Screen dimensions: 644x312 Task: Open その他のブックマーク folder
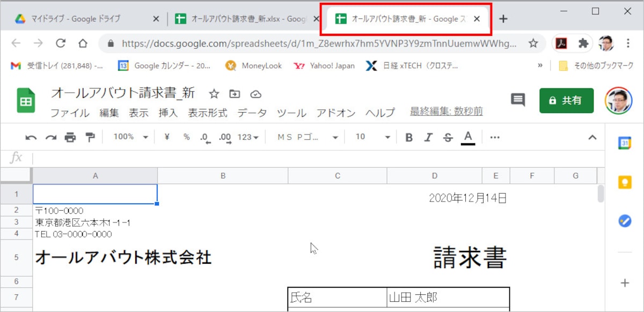point(596,65)
